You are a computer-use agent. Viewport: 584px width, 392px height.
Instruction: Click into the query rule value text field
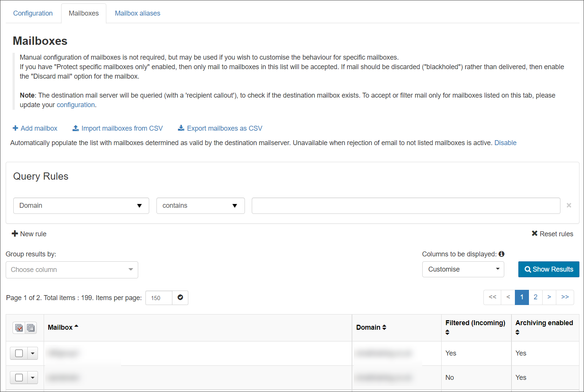(x=406, y=206)
